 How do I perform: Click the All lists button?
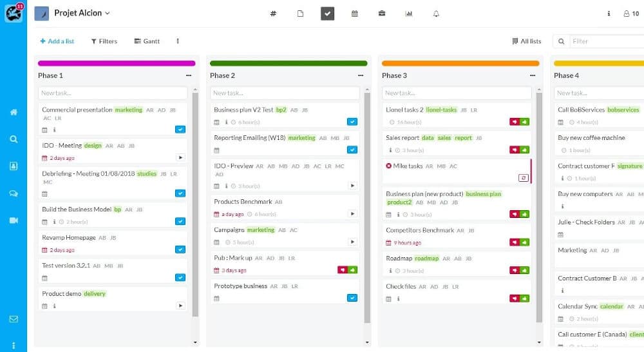pyautogui.click(x=526, y=41)
